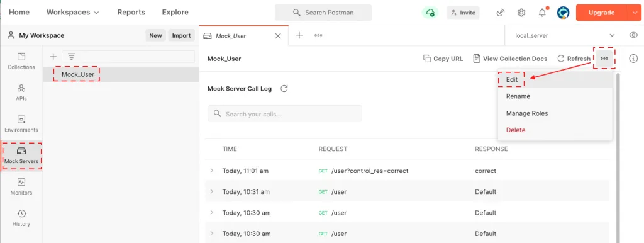This screenshot has height=243, width=644.
Task: Choose Manage Roles in the menu
Action: point(555,113)
